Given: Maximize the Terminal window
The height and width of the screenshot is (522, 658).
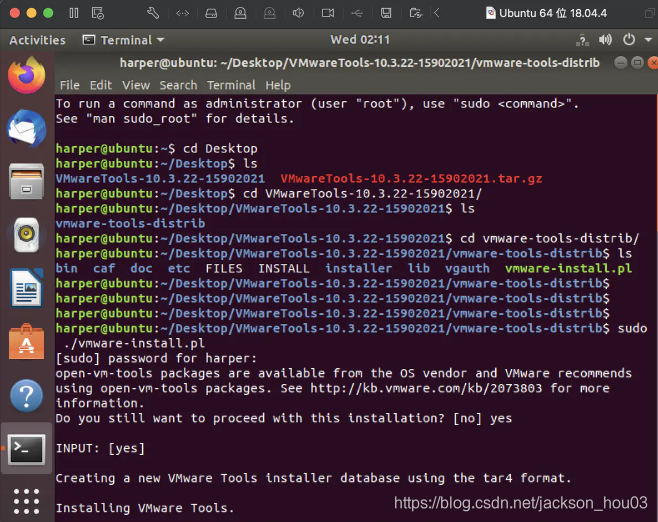Looking at the screenshot, I should (637, 63).
